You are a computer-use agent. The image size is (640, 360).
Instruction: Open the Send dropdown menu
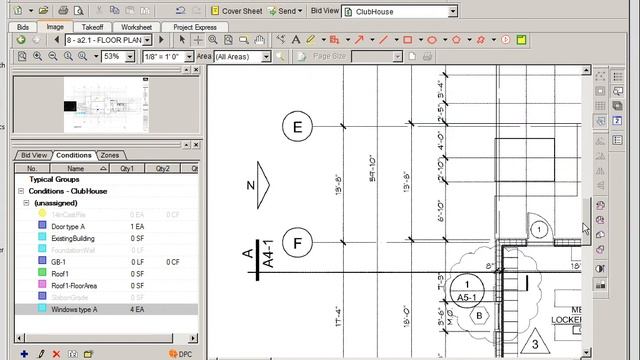(285, 11)
